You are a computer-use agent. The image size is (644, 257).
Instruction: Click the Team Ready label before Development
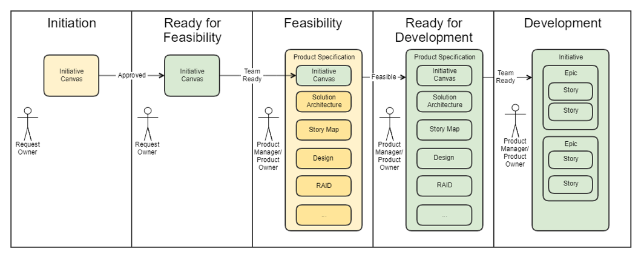505,77
